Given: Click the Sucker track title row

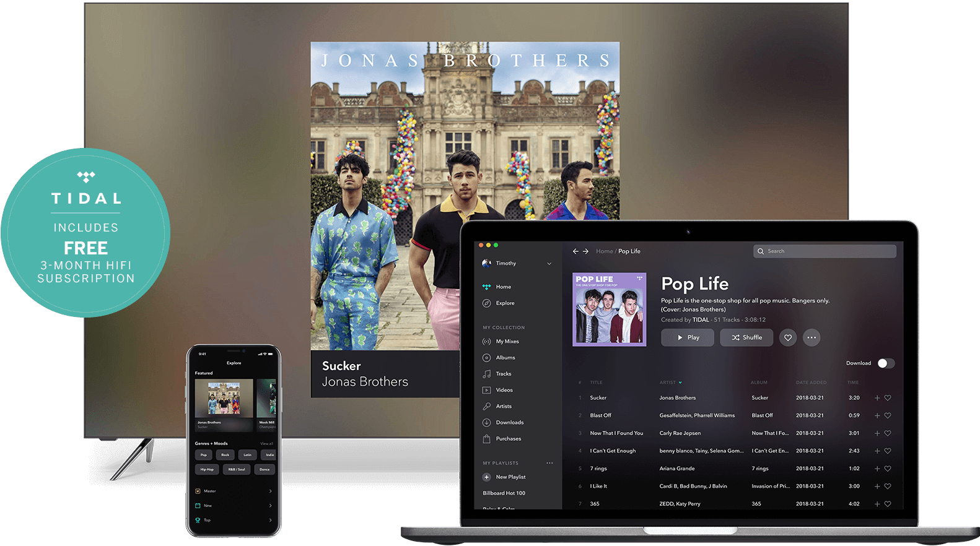Looking at the screenshot, I should [598, 398].
